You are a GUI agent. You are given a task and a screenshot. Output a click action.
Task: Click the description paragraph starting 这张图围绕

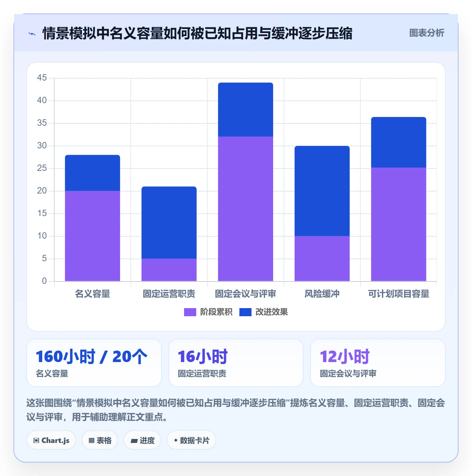pos(236,410)
